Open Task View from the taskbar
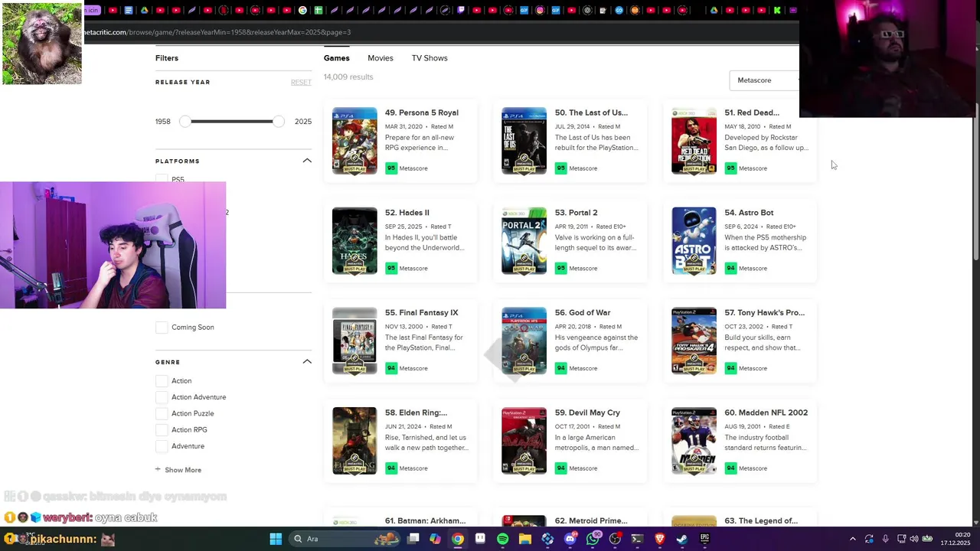The width and height of the screenshot is (980, 551). point(413,539)
